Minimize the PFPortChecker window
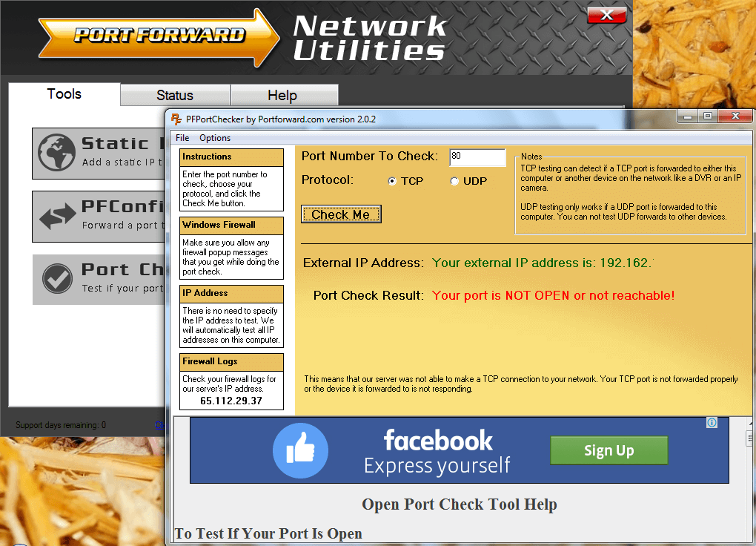The height and width of the screenshot is (546, 756). click(687, 116)
